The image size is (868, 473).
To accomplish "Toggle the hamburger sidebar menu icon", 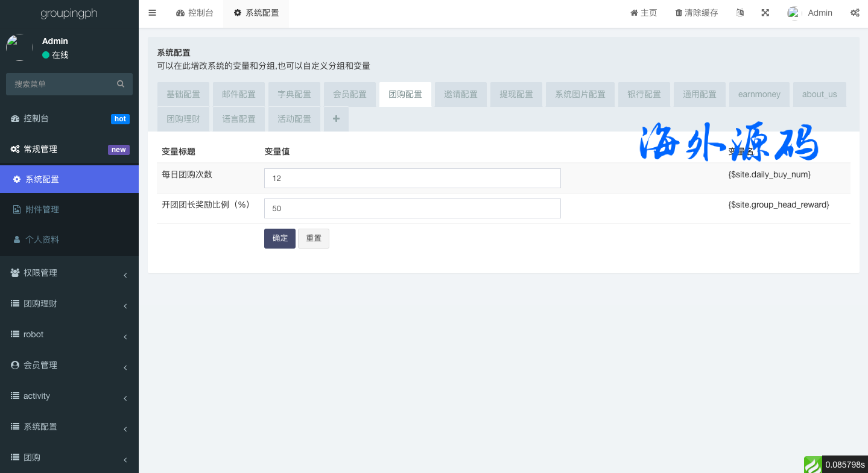I will [x=152, y=13].
